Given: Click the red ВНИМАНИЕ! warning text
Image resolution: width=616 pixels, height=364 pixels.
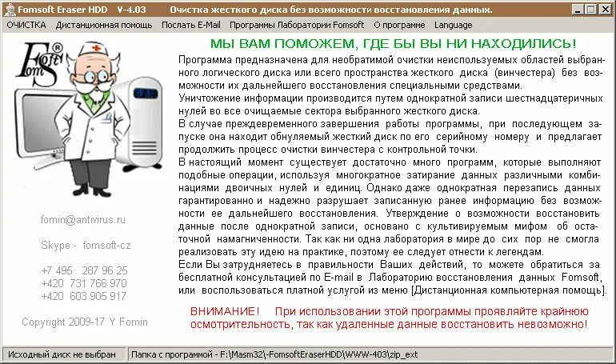Looking at the screenshot, I should pos(389,318).
